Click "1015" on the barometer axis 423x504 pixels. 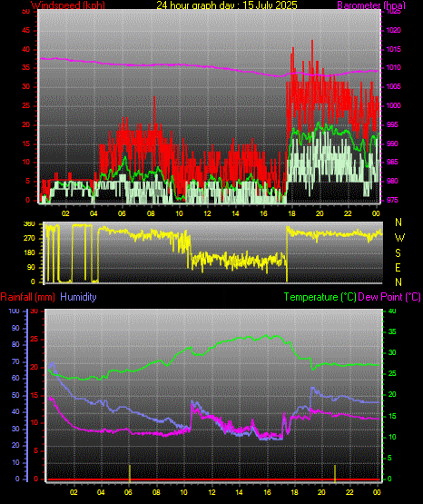(393, 50)
